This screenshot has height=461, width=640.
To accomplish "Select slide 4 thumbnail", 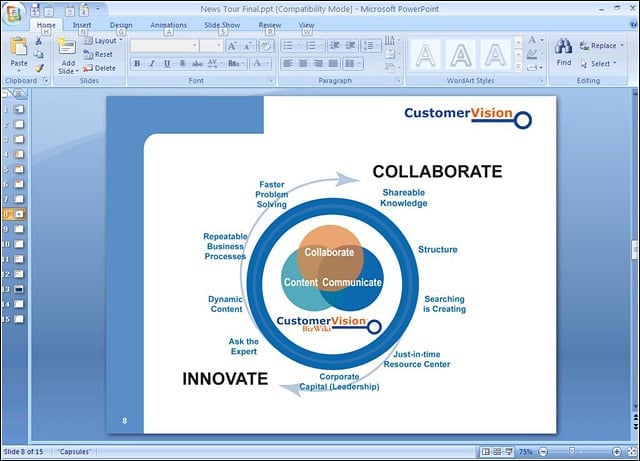I will (x=19, y=154).
